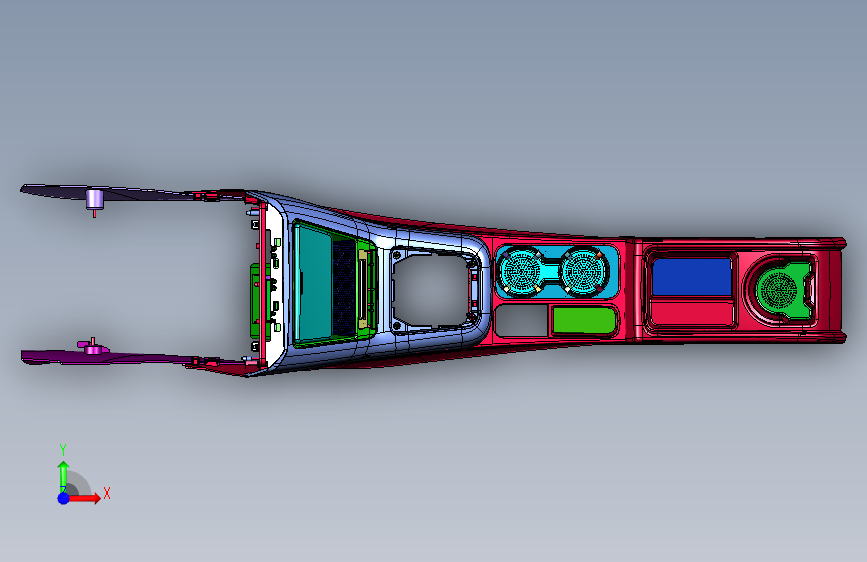Screen dimensions: 867x562
Task: Select the gear shifter opening in the silver bezel
Action: (x=432, y=290)
